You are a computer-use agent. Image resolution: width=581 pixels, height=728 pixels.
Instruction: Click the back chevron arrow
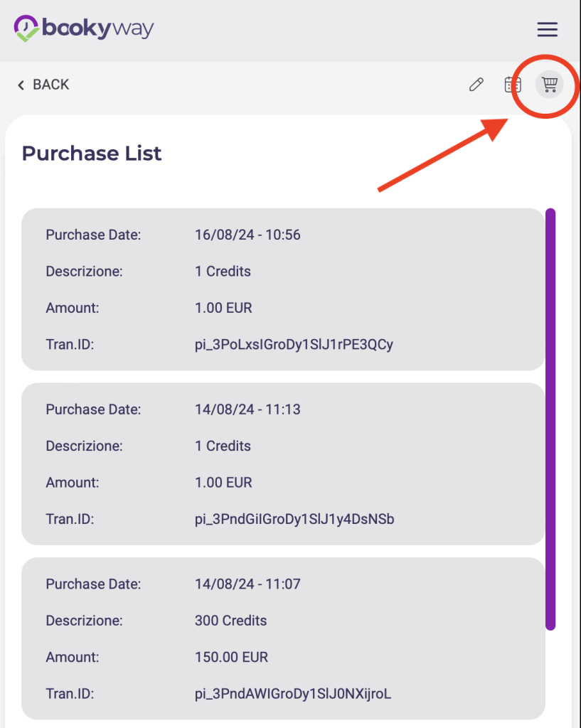click(21, 85)
